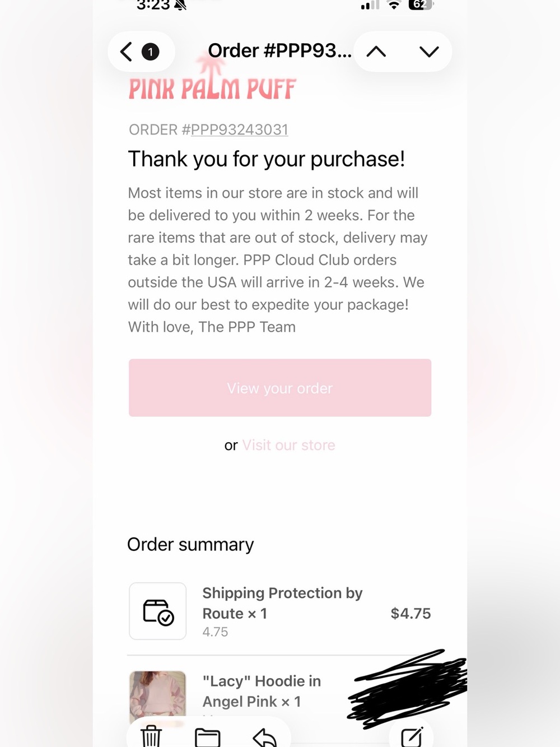Image resolution: width=560 pixels, height=747 pixels.
Task: Open order number PPP93243031 link
Action: [239, 129]
